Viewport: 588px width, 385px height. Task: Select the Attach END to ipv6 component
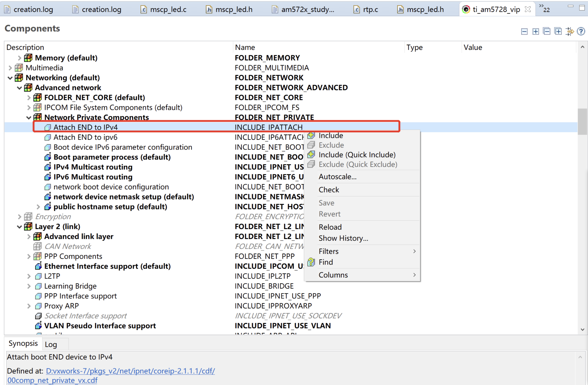coord(85,137)
